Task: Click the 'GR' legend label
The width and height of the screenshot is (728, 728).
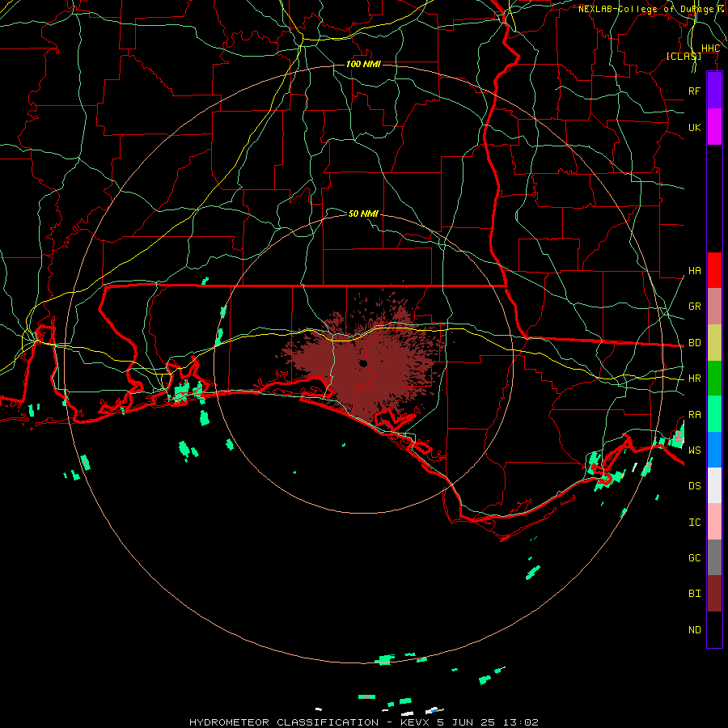Action: [694, 307]
